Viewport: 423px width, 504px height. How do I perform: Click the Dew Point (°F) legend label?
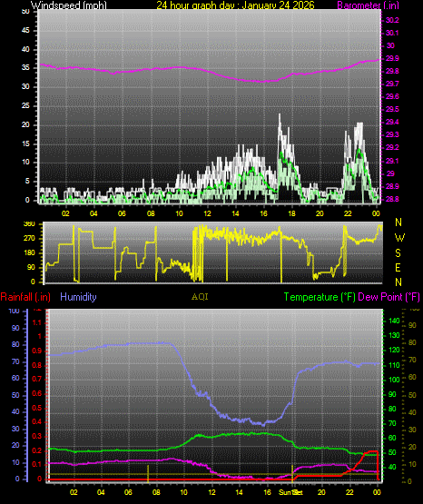pyautogui.click(x=389, y=297)
